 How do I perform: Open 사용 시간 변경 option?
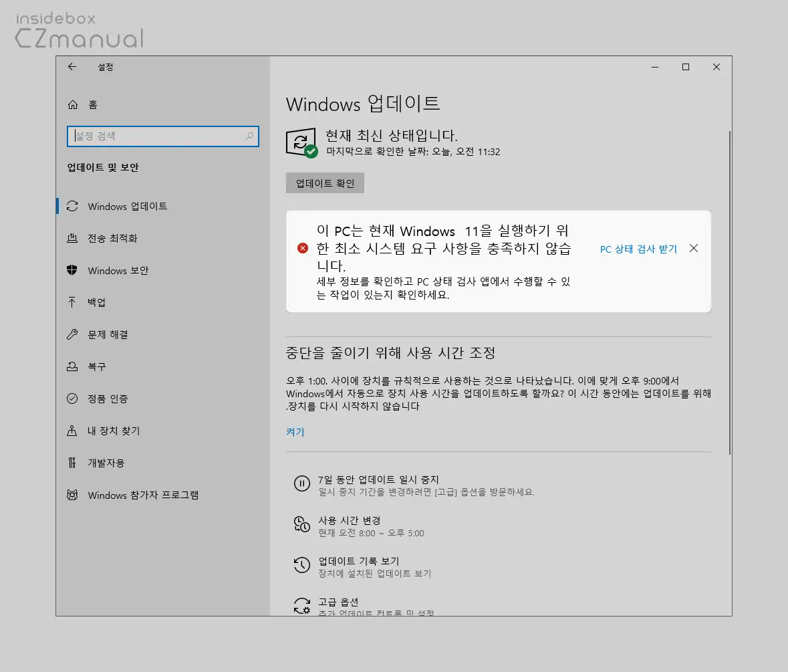point(371,526)
